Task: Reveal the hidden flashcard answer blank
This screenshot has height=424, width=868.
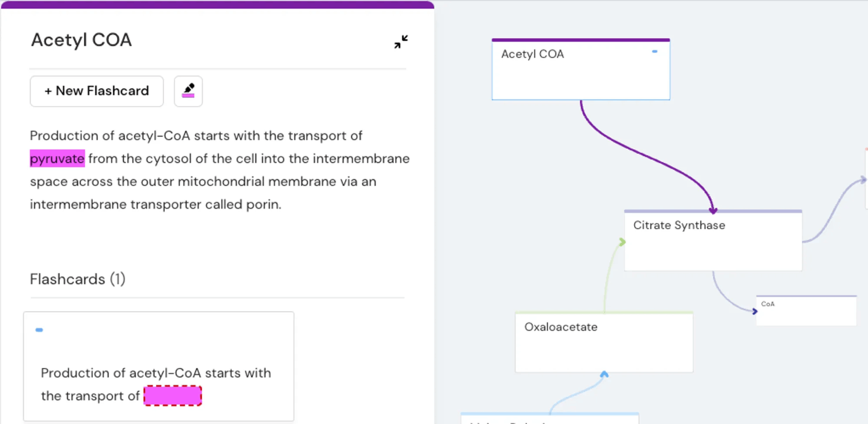Action: click(x=173, y=396)
